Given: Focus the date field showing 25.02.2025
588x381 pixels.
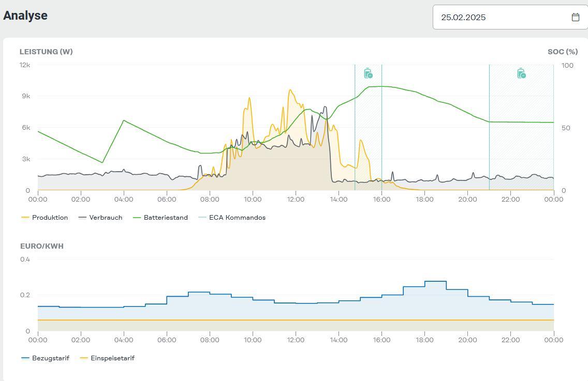Looking at the screenshot, I should [502, 17].
